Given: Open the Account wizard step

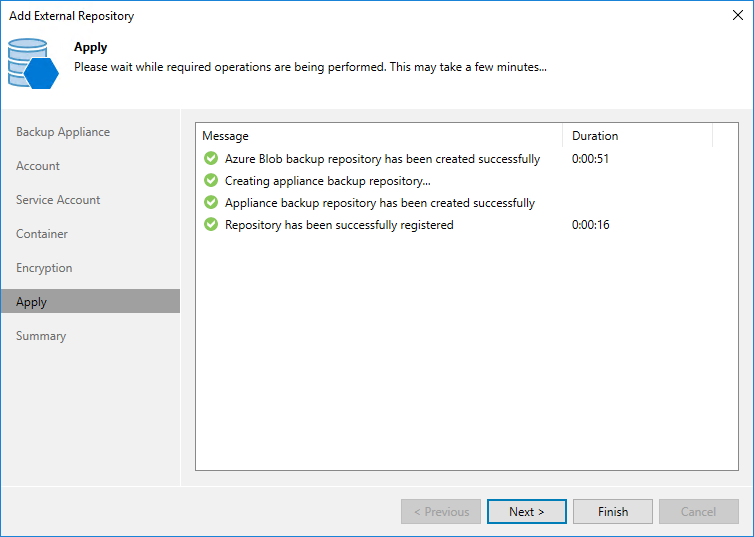Looking at the screenshot, I should pos(38,166).
